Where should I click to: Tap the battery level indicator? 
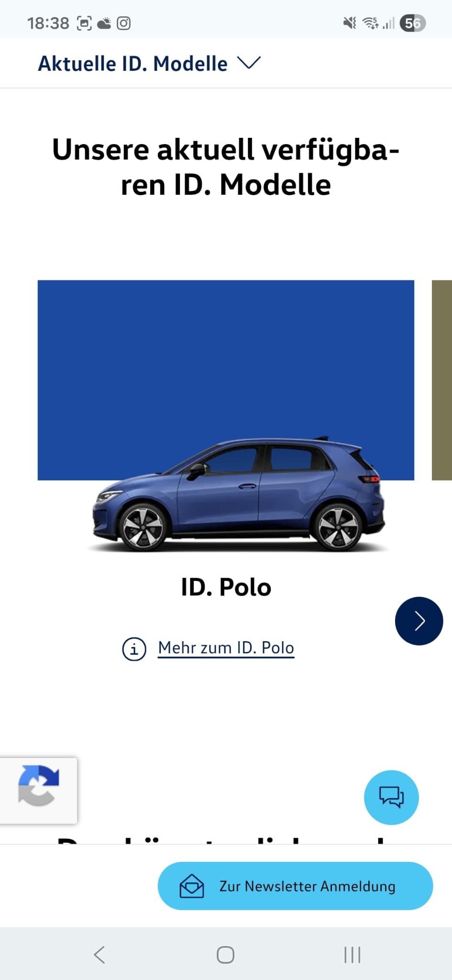tap(413, 23)
